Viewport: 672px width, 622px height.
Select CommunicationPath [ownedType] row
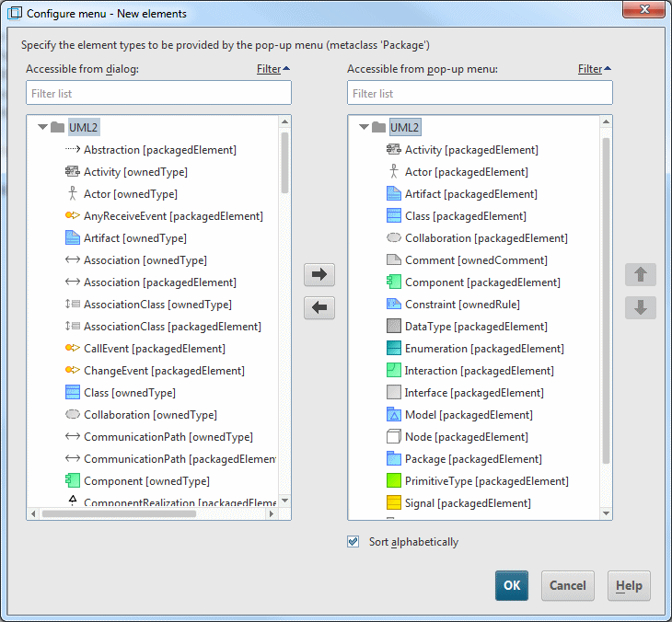click(x=168, y=437)
